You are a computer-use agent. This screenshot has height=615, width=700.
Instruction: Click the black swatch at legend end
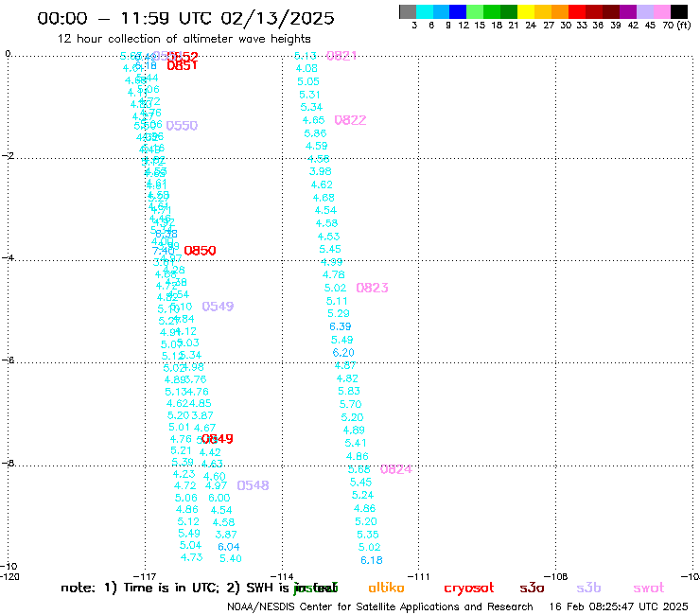tap(679, 11)
